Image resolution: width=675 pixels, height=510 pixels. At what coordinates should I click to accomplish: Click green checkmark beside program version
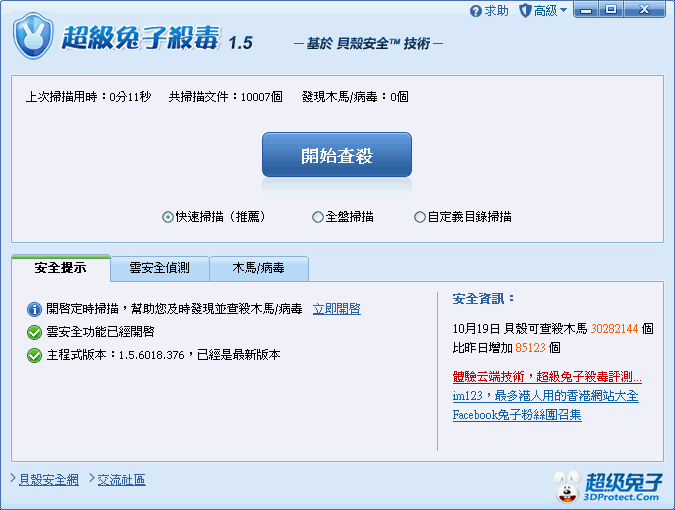(35, 355)
